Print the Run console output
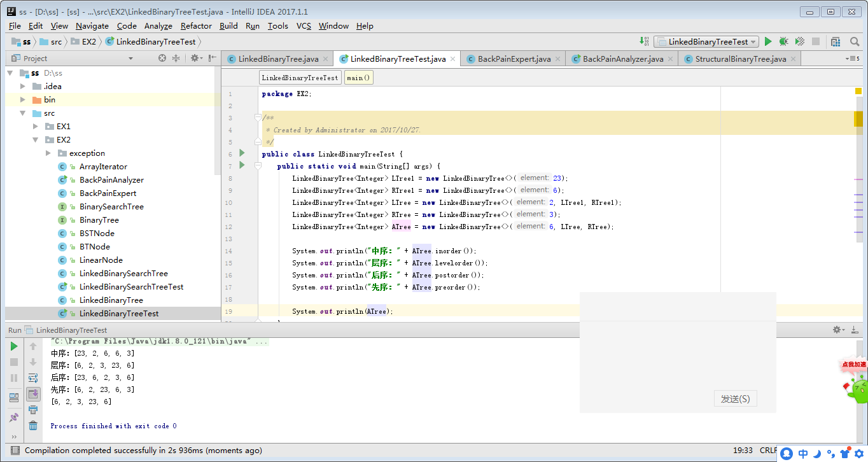Image resolution: width=868 pixels, height=462 pixels. pyautogui.click(x=33, y=410)
